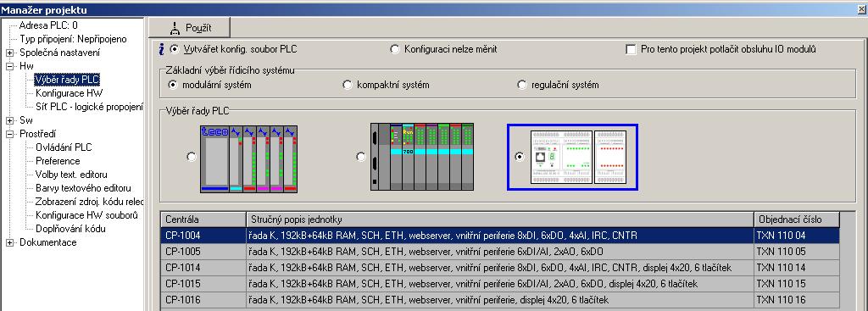
Task: Click the Sw tree label
Action: click(x=26, y=120)
